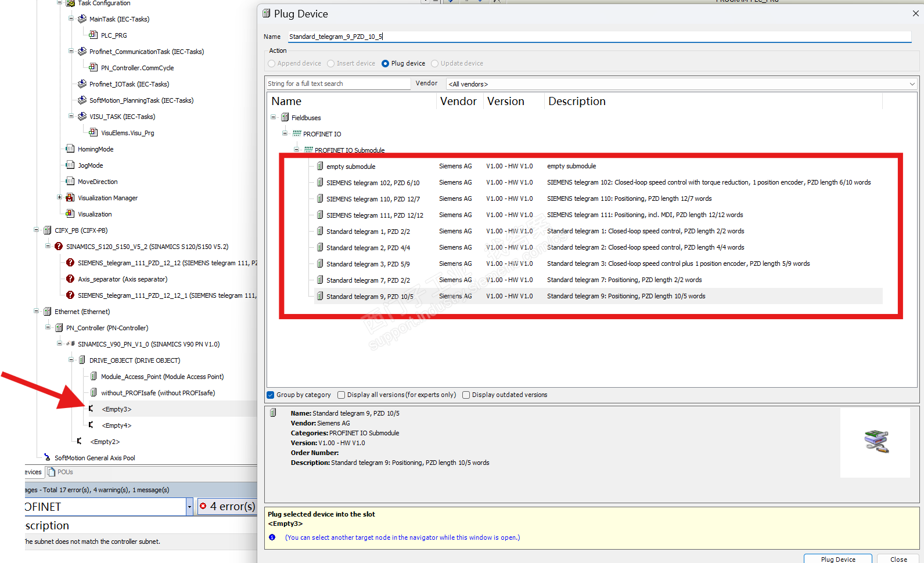
Task: Click the Visualization Manager icon
Action: [70, 198]
